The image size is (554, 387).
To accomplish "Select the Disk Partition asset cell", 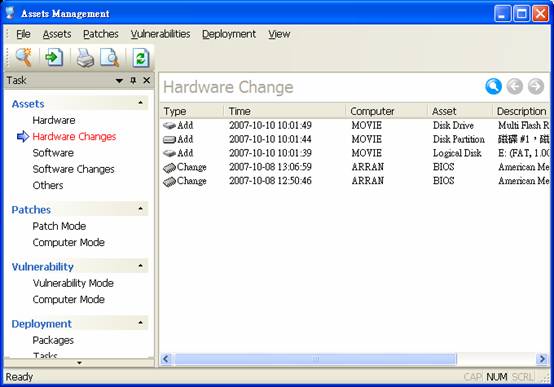I will tap(459, 140).
